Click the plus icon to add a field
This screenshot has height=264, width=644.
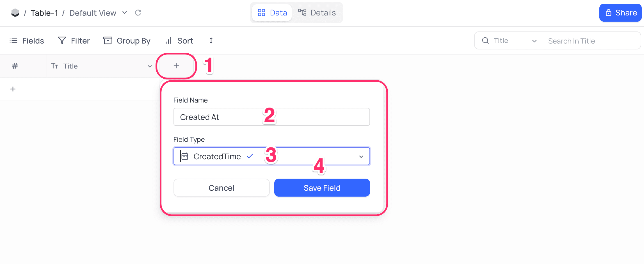pyautogui.click(x=176, y=66)
